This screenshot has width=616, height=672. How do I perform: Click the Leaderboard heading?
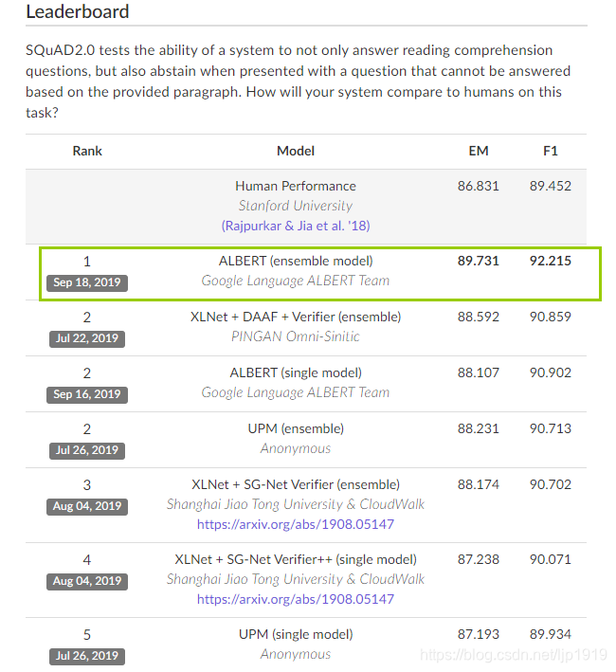click(x=78, y=11)
